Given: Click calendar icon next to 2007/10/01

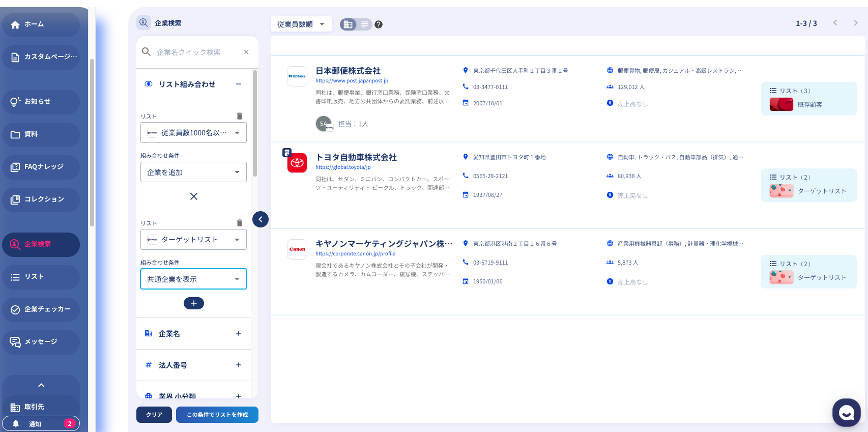Looking at the screenshot, I should [466, 103].
